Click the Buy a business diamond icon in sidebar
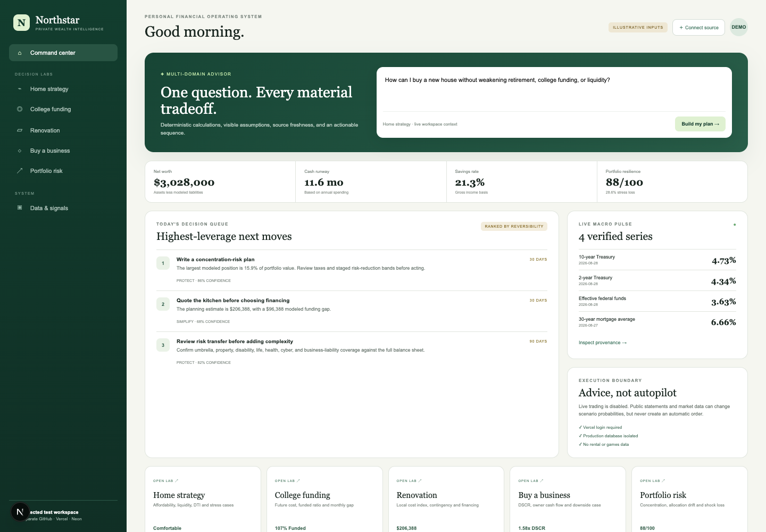Viewport: 766px width, 532px height. (x=20, y=151)
